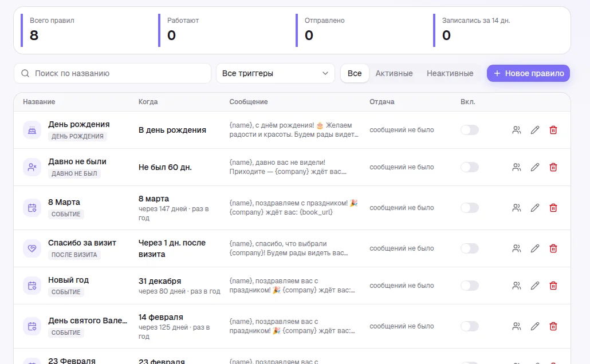Image resolution: width=590 pixels, height=364 pixels.
Task: Click the Давно не были rule name
Action: tap(77, 162)
